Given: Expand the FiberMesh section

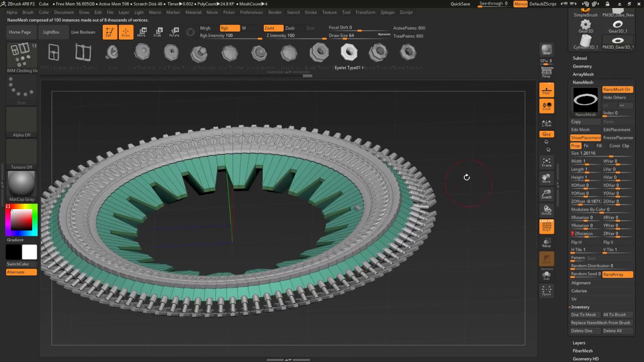Looking at the screenshot, I should (x=582, y=351).
